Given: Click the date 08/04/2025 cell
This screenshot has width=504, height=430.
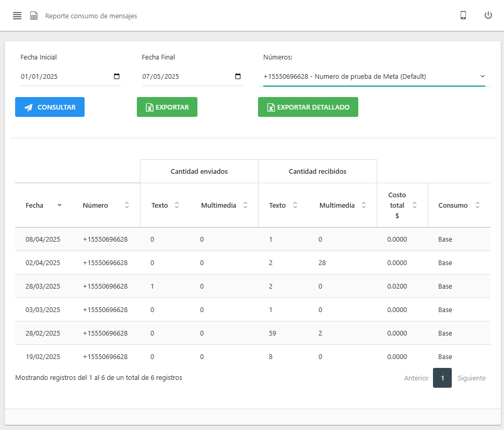Looking at the screenshot, I should [x=43, y=239].
